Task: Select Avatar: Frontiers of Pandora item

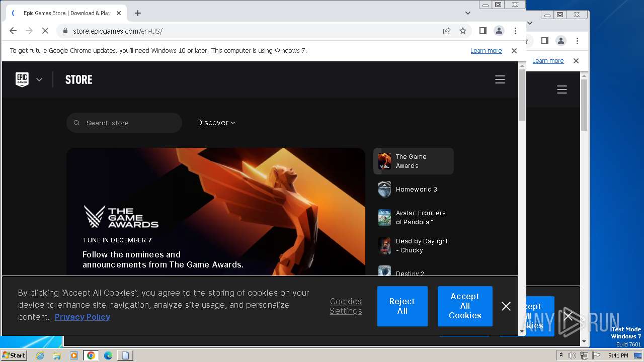Action: tap(414, 218)
